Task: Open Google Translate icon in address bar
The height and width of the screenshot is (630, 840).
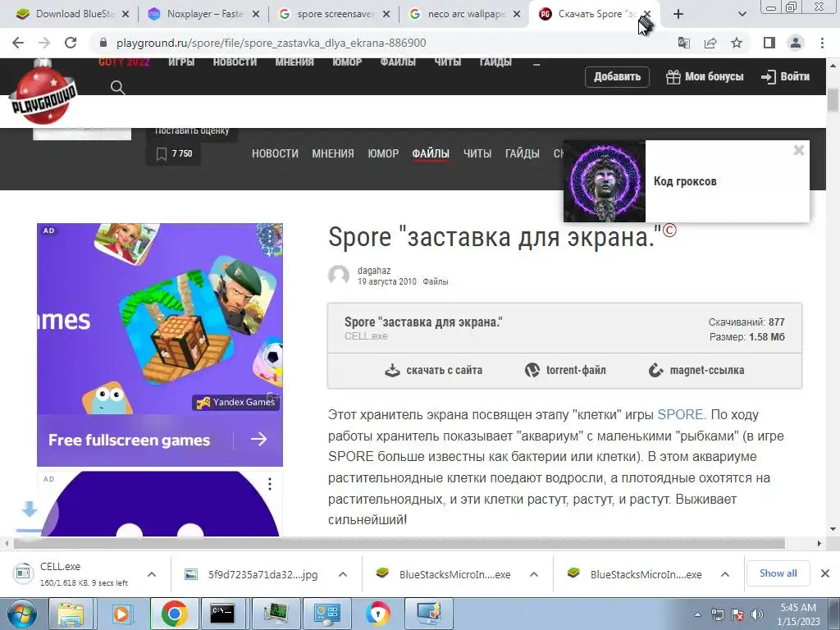Action: (x=684, y=43)
